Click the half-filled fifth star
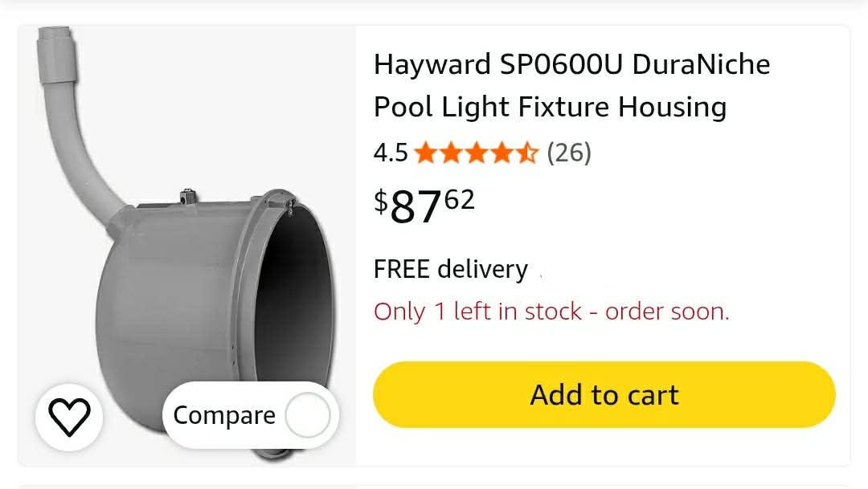This screenshot has width=868, height=489. (526, 153)
